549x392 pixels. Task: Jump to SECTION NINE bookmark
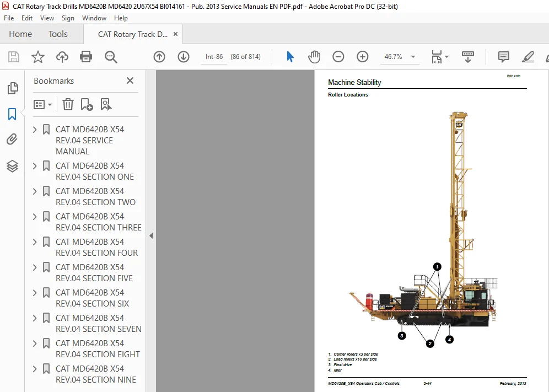click(x=95, y=374)
